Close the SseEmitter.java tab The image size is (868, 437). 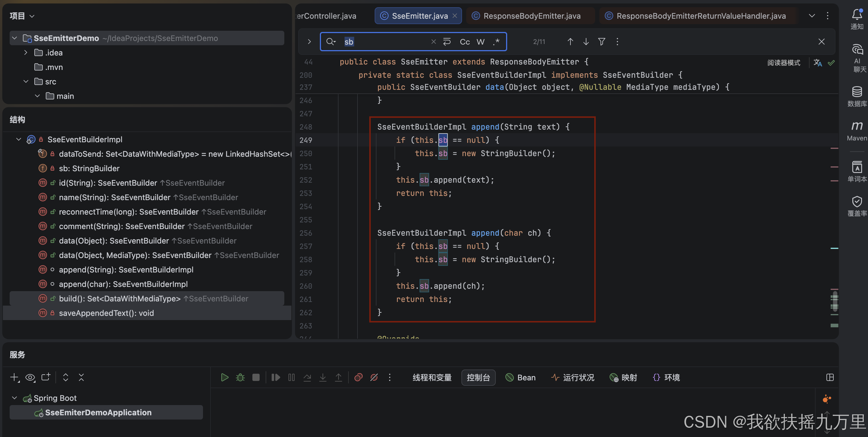455,16
